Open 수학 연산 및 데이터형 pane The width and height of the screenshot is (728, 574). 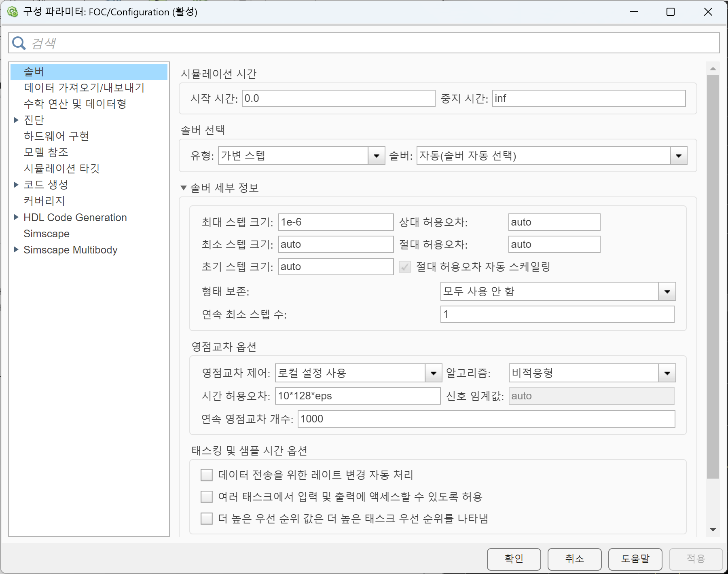tap(75, 104)
